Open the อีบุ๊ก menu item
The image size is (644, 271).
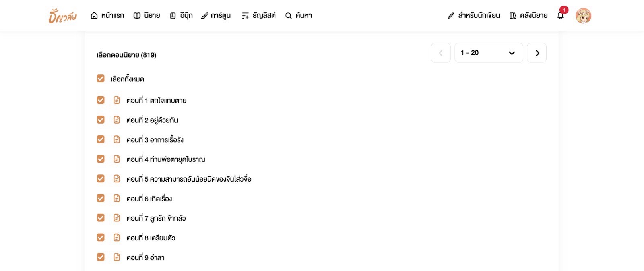[x=181, y=16]
